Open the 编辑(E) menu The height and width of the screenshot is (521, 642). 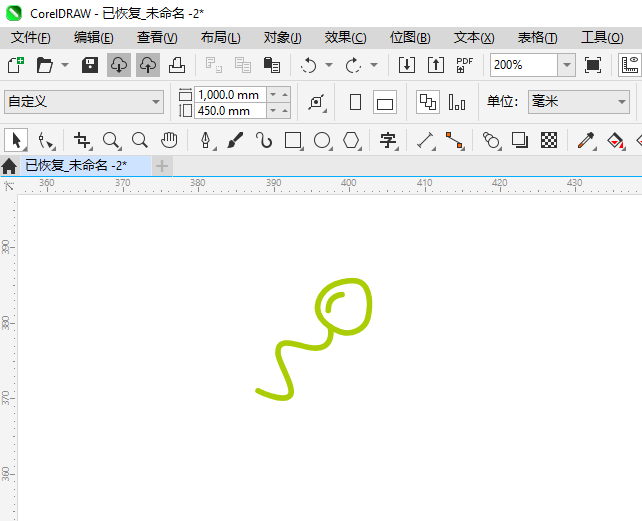[94, 38]
